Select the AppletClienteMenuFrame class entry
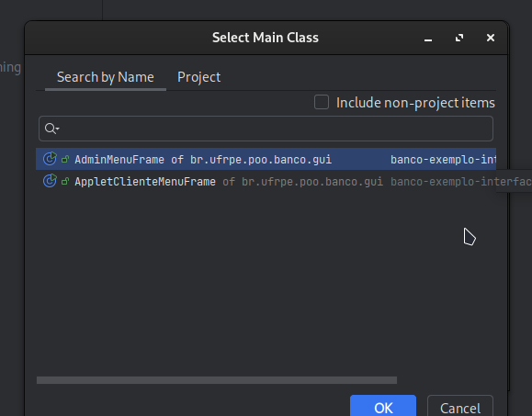The width and height of the screenshot is (532, 416). pos(266,181)
